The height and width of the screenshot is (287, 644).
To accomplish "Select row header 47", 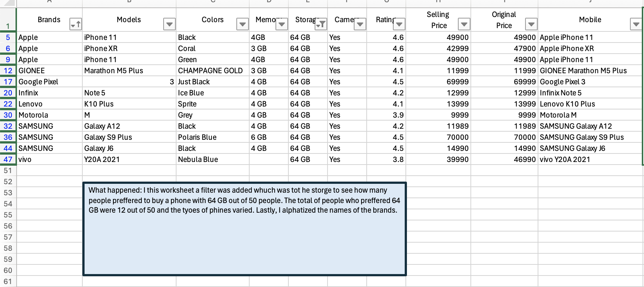I will pos(8,159).
